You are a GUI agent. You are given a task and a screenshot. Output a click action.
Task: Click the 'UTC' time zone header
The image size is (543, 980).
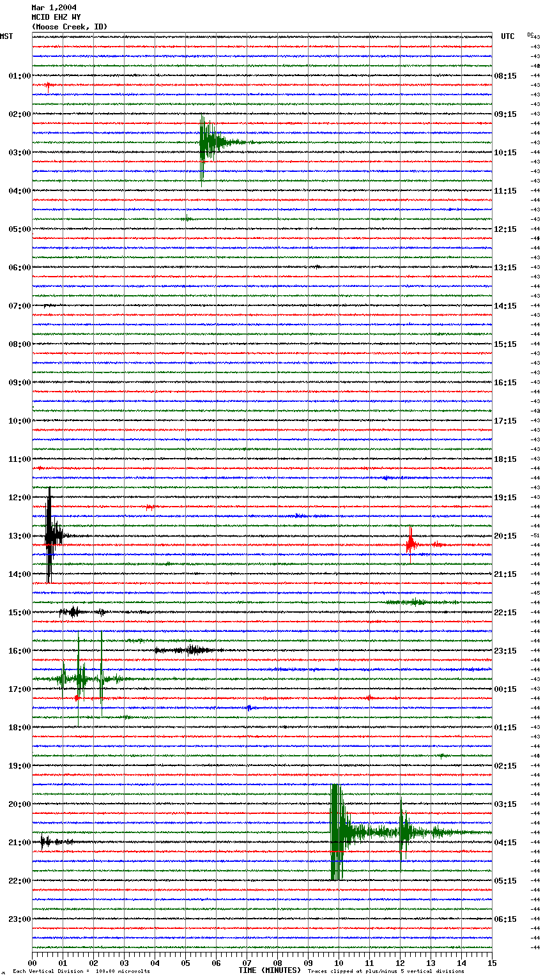(508, 36)
